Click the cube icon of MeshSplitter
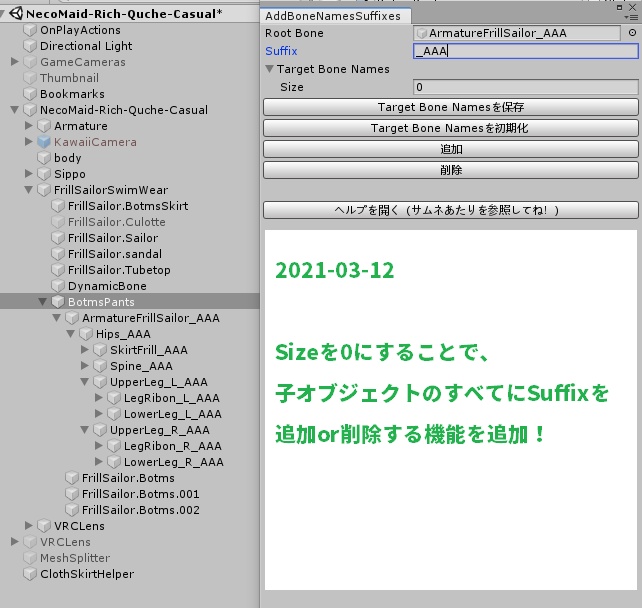Viewport: 642px width, 608px height. click(30, 558)
